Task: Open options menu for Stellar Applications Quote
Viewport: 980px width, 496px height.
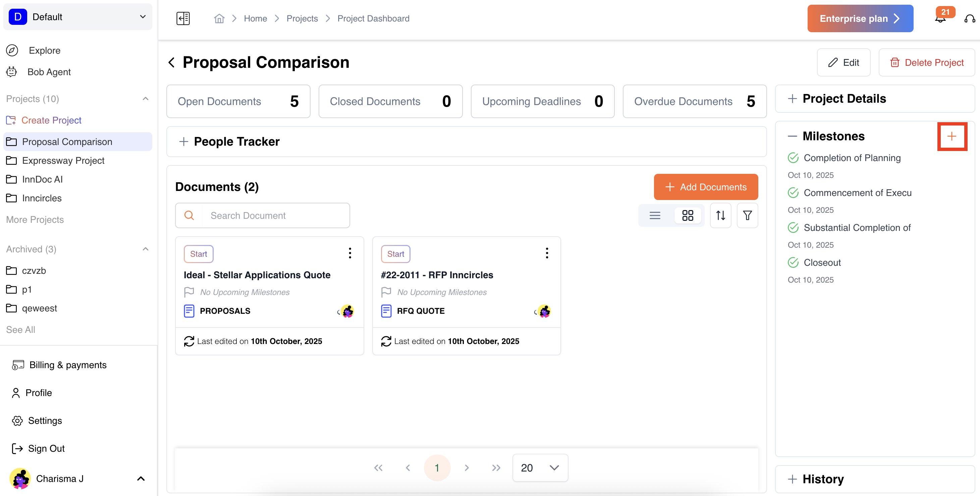Action: [349, 253]
